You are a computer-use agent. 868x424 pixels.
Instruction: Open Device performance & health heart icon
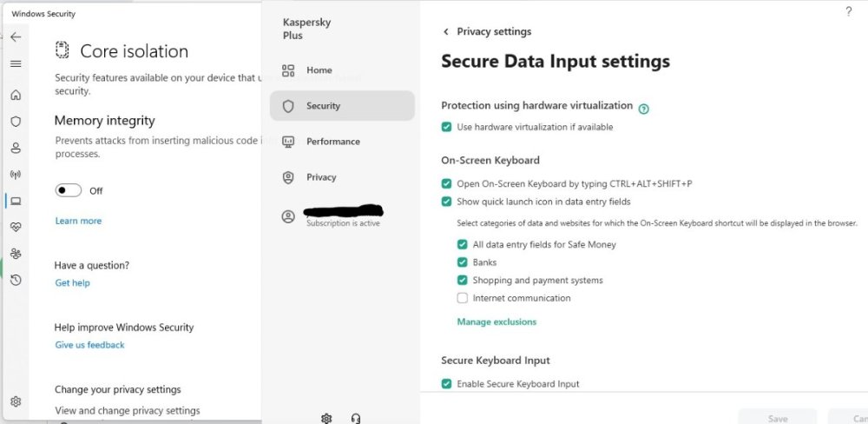tap(16, 228)
